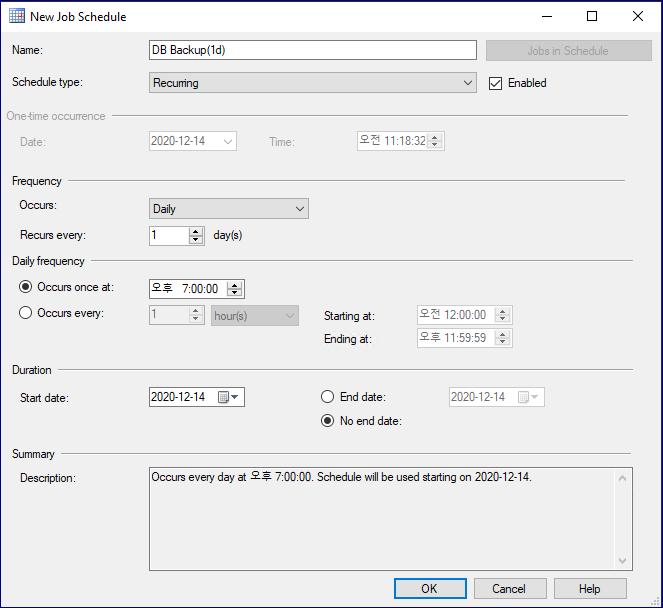The height and width of the screenshot is (608, 663).
Task: Click the New Job Schedule window icon
Action: [17, 16]
